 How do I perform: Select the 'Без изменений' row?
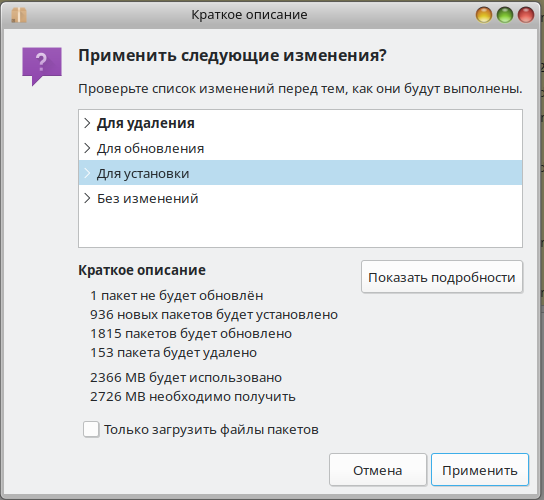click(x=300, y=198)
